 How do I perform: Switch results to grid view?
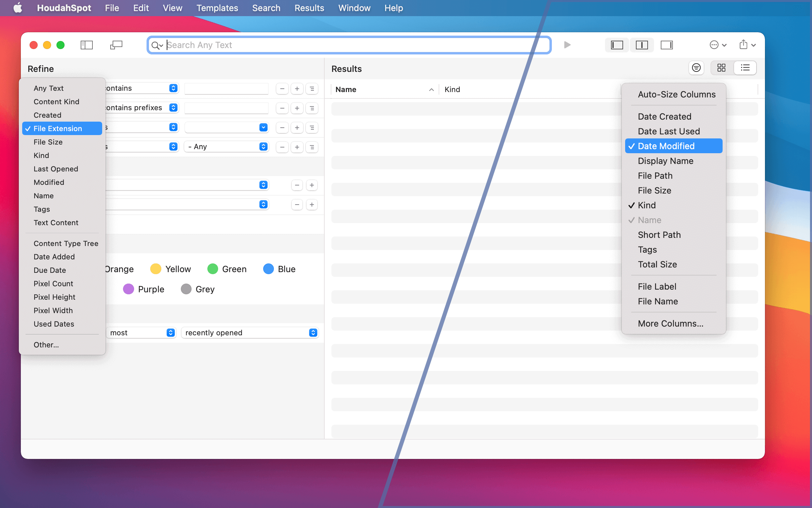(721, 68)
